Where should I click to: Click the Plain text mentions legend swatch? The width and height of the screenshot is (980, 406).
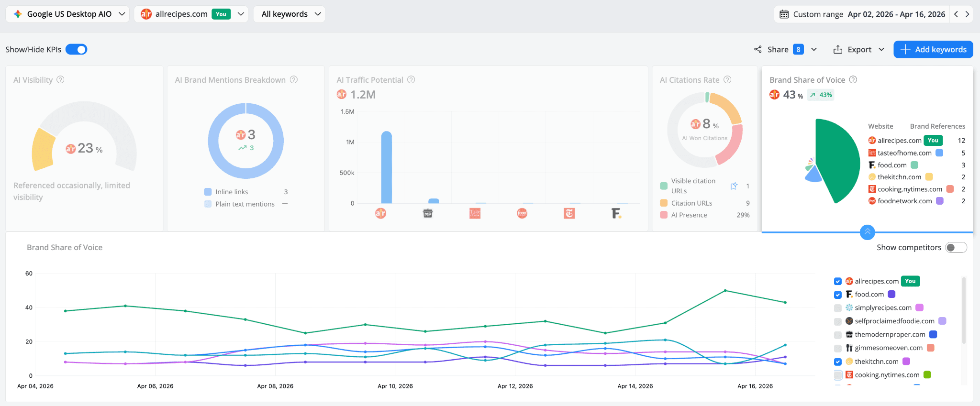(x=208, y=204)
